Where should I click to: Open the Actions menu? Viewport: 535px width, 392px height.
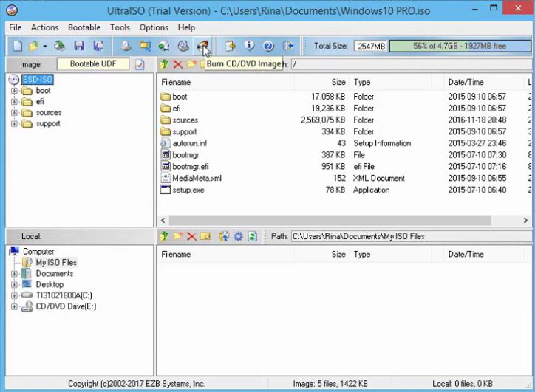44,27
